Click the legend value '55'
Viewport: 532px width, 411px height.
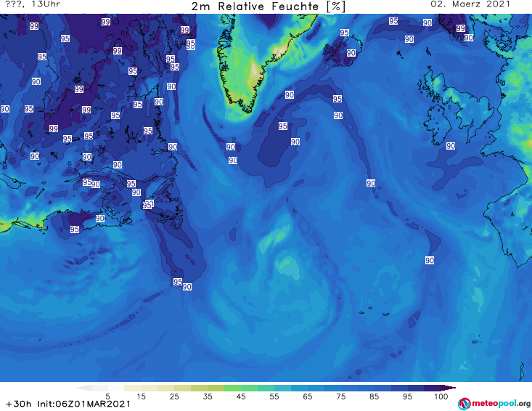click(x=274, y=396)
